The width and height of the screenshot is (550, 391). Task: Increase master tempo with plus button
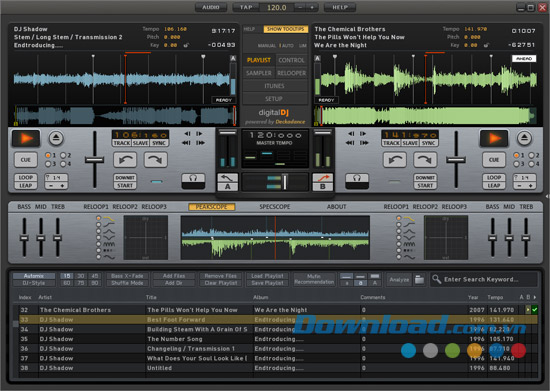pyautogui.click(x=312, y=7)
